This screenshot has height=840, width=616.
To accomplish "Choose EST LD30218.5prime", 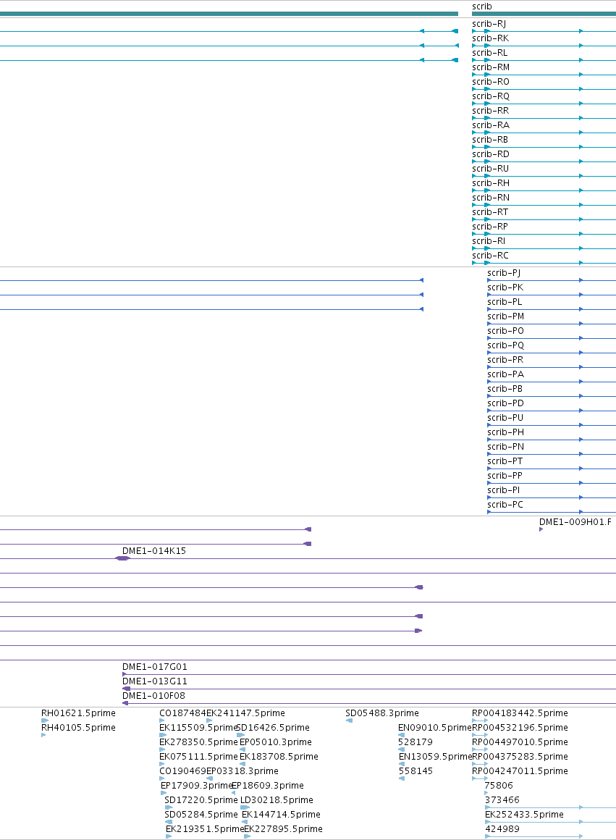I will point(277,800).
